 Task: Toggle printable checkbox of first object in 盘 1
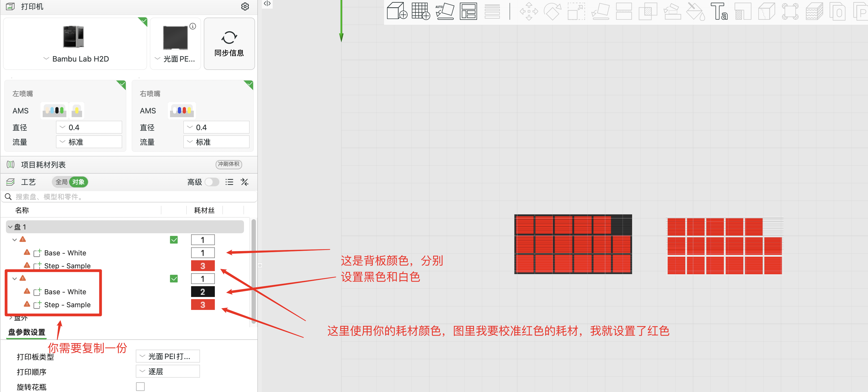pos(174,240)
